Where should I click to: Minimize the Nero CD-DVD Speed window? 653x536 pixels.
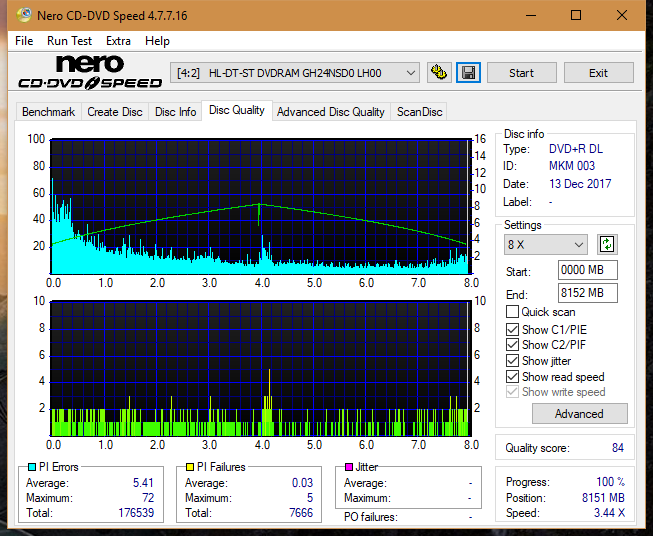531,15
